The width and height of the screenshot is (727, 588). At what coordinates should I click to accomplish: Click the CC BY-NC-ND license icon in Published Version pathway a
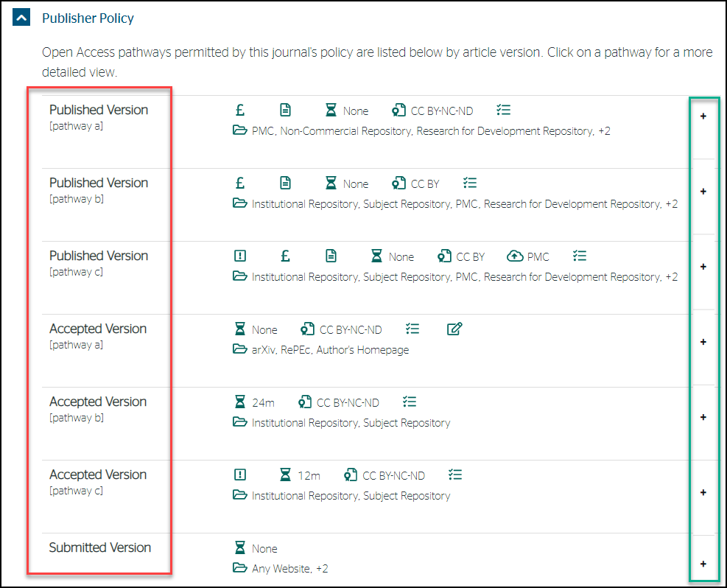398,110
